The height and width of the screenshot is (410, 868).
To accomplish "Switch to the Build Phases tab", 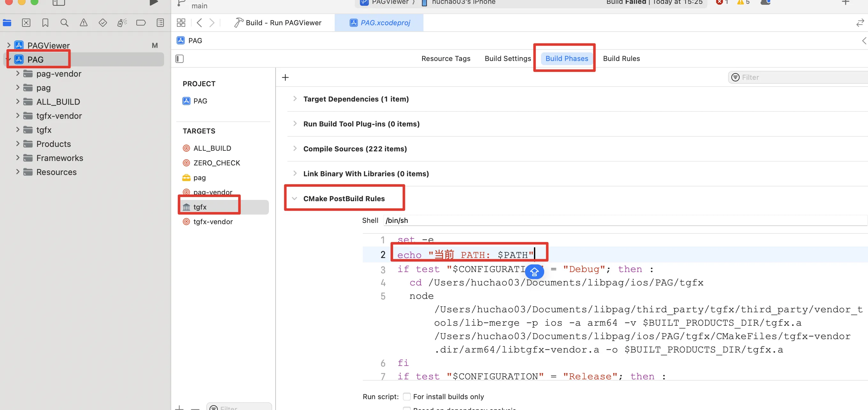I will tap(567, 59).
